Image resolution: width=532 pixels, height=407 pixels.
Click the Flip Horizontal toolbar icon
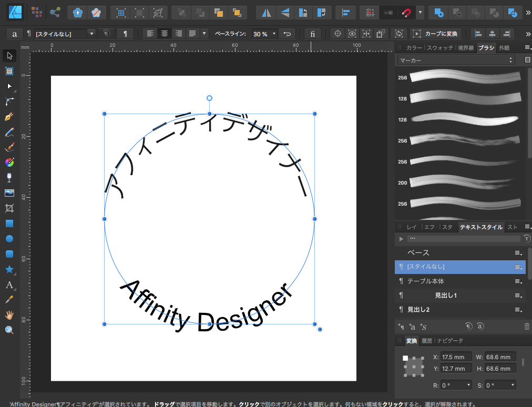pos(267,12)
